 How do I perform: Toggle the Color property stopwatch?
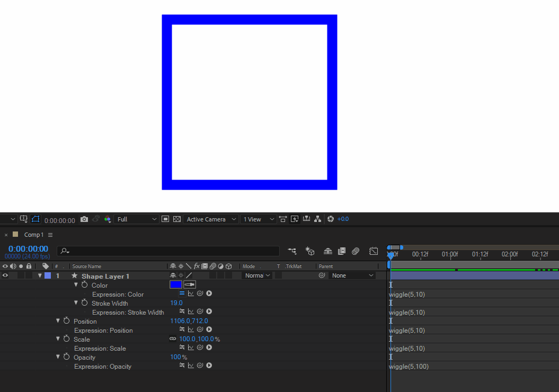point(84,284)
